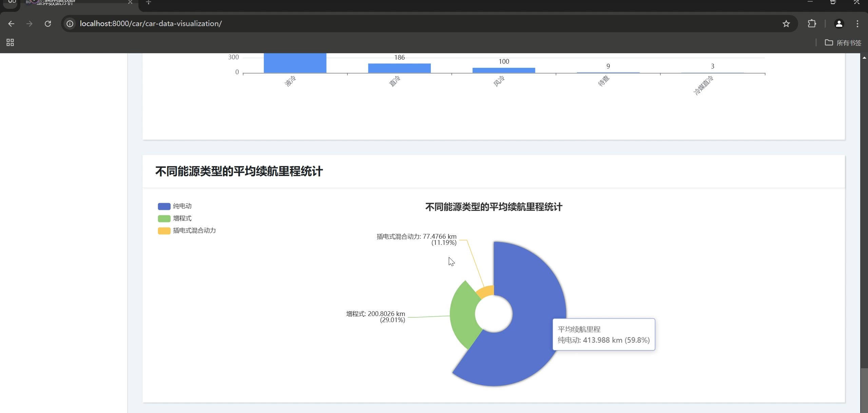Viewport: 868px width, 413px height.
Task: Restore down the browser window
Action: [833, 2]
